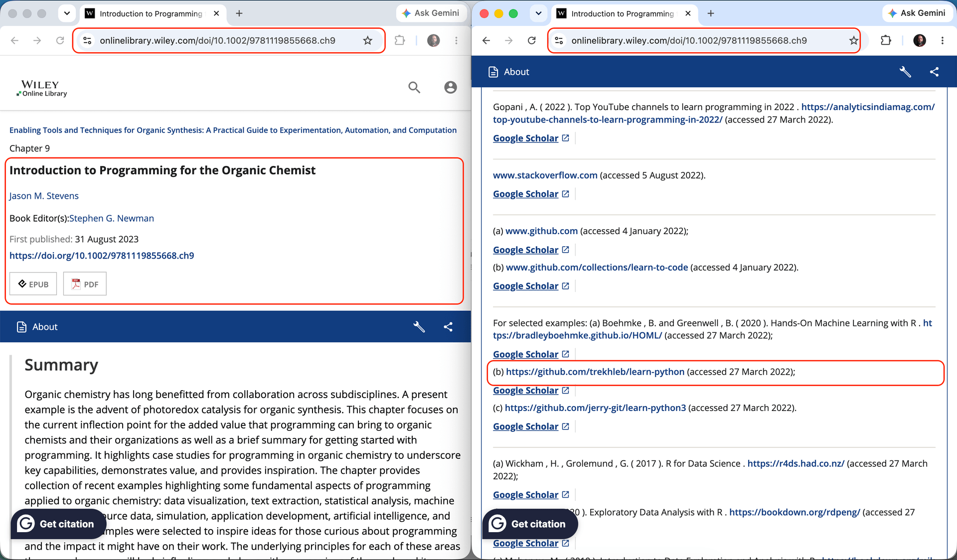
Task: Open the extensions puzzle icon in the right window
Action: (x=886, y=40)
